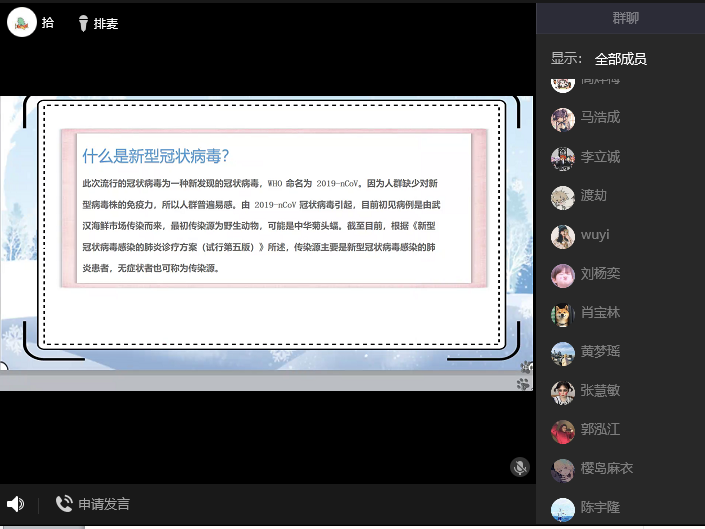Select member 樱岛麻衣 in the list

point(606,469)
